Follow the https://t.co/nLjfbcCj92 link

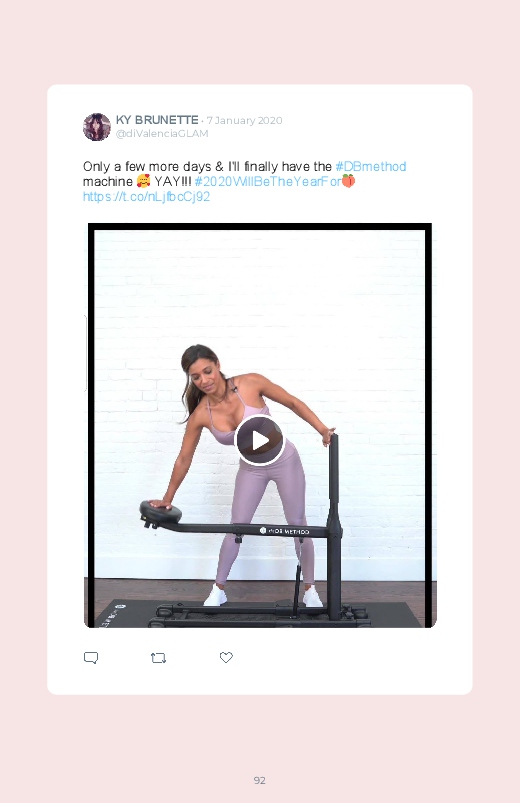[x=147, y=197]
